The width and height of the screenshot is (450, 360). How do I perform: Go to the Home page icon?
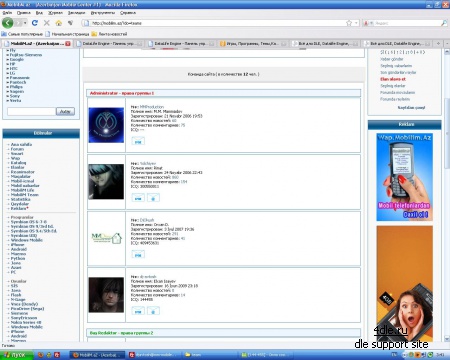coord(59,23)
